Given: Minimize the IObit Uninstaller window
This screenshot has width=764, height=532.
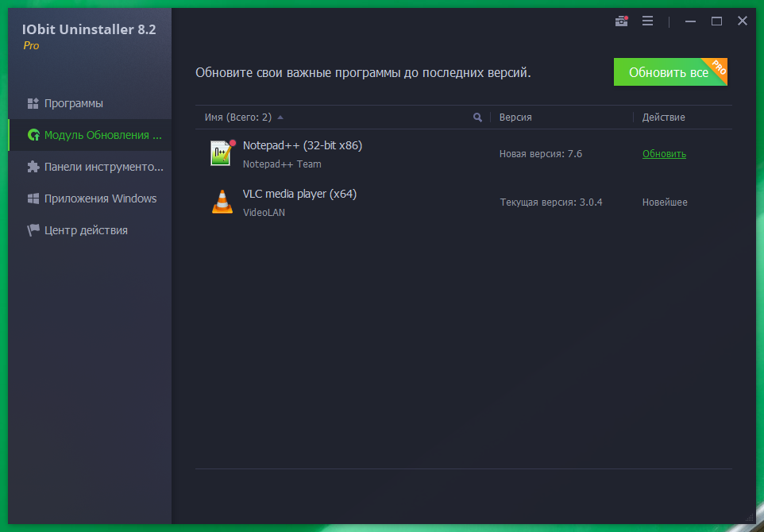Looking at the screenshot, I should 690,21.
